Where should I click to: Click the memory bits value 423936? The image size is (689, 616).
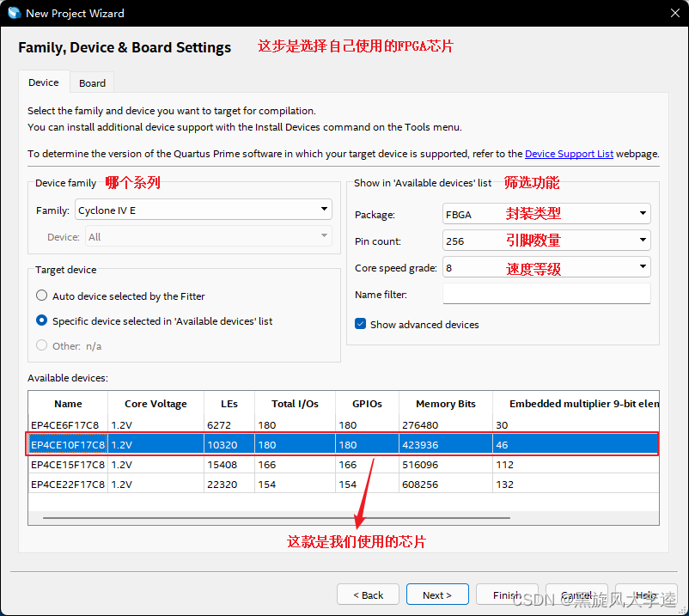click(x=420, y=445)
